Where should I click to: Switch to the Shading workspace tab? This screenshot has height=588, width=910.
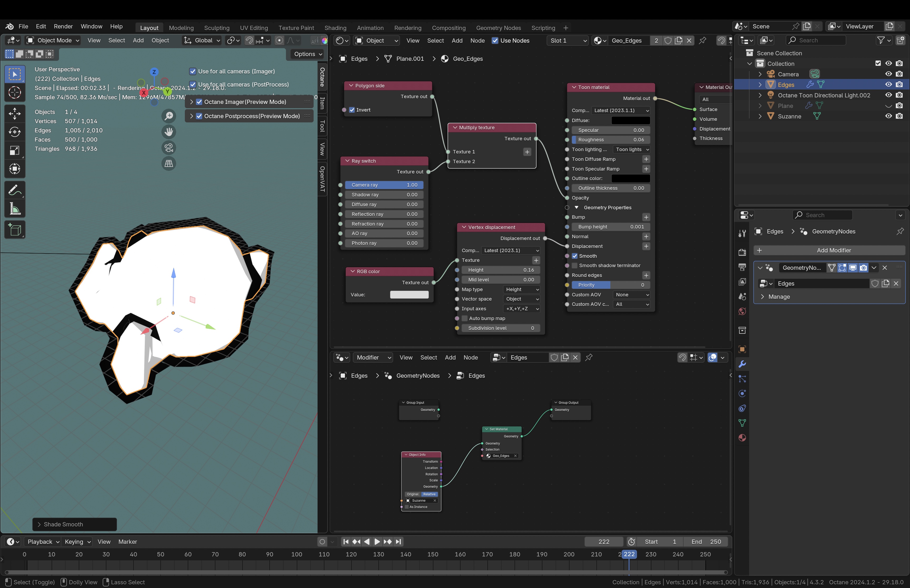[335, 28]
